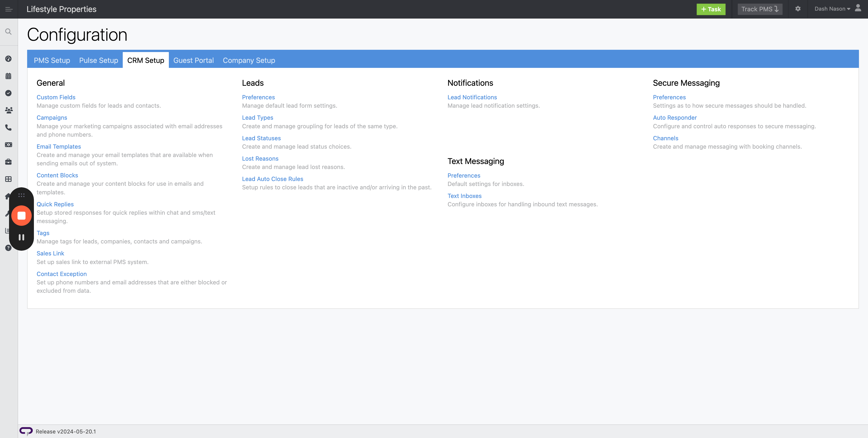Open the Lead Notifications link
This screenshot has width=868, height=438.
click(472, 97)
